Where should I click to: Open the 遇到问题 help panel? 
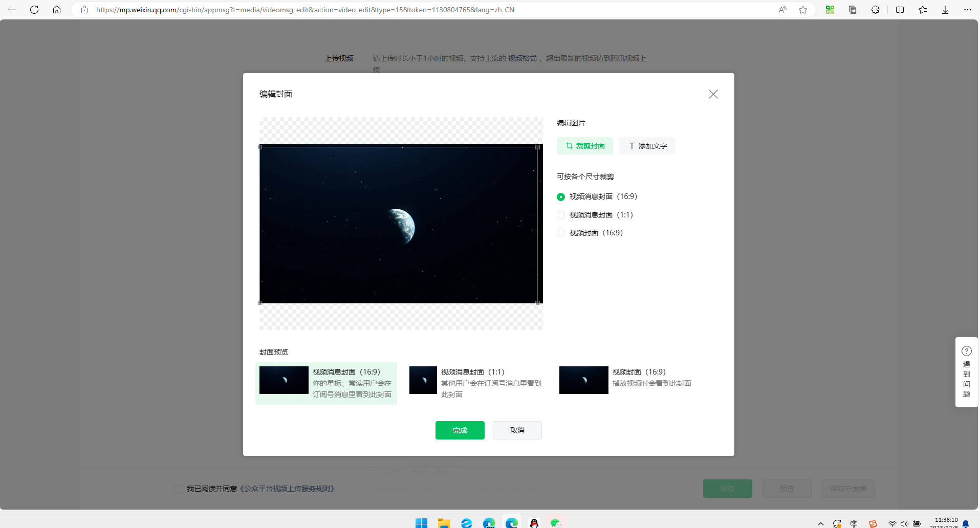tap(966, 372)
